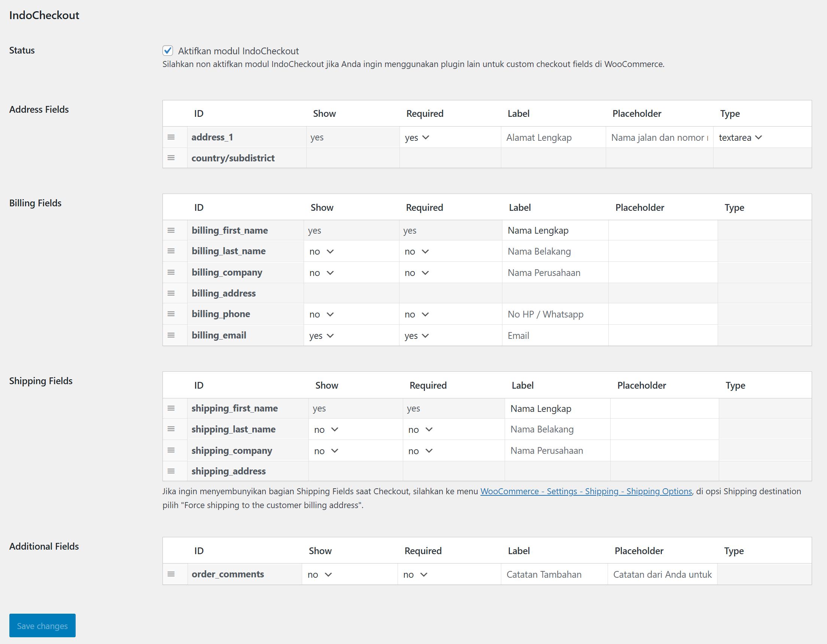827x644 pixels.
Task: Open Show dropdown for shipping_company
Action: coord(326,450)
